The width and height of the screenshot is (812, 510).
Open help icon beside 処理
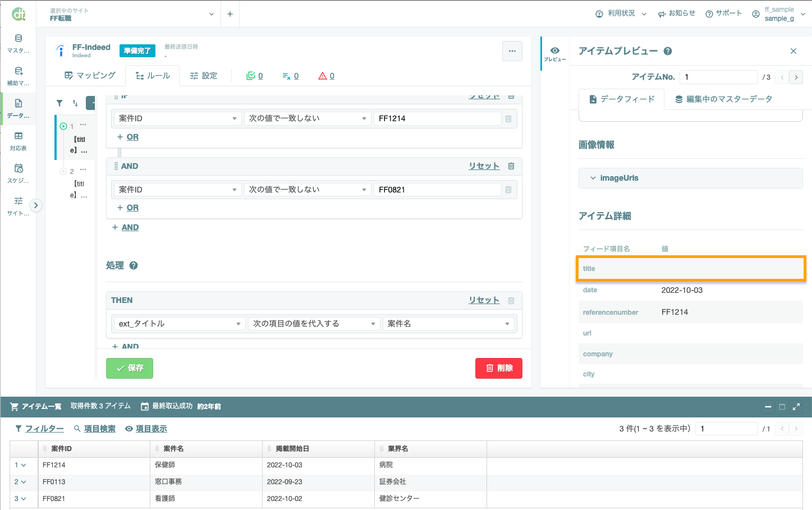click(134, 265)
